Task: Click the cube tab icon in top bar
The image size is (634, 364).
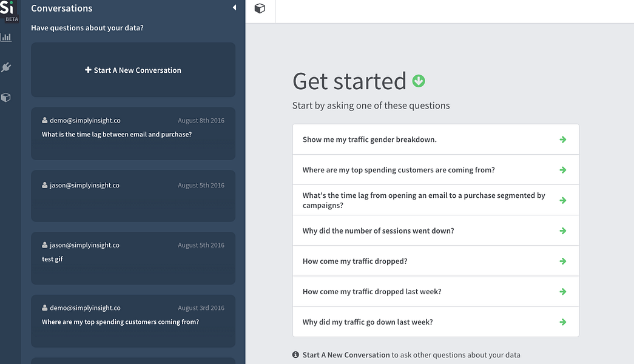Action: (x=260, y=8)
